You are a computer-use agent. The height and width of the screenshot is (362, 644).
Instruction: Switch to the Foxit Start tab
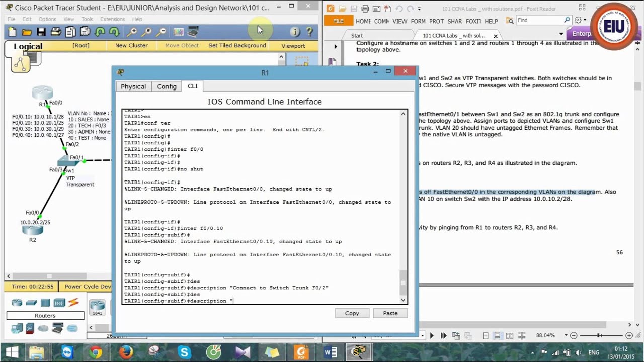(357, 35)
